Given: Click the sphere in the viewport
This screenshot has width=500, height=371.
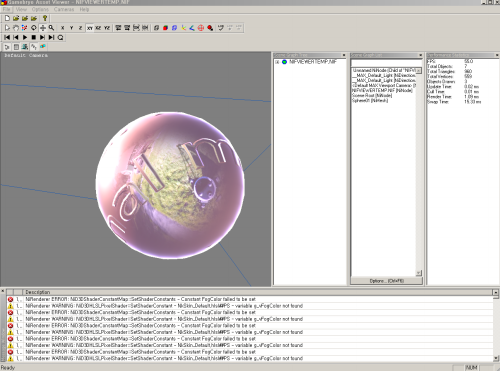Looking at the screenshot, I should pos(170,185).
